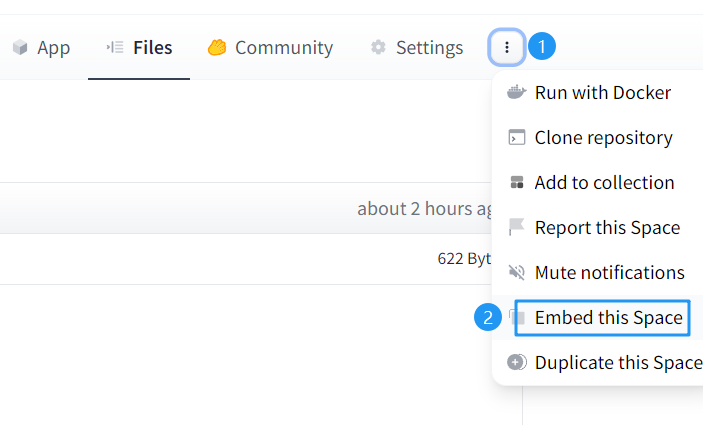
Task: Choose Run with Docker in the menu
Action: (x=602, y=93)
